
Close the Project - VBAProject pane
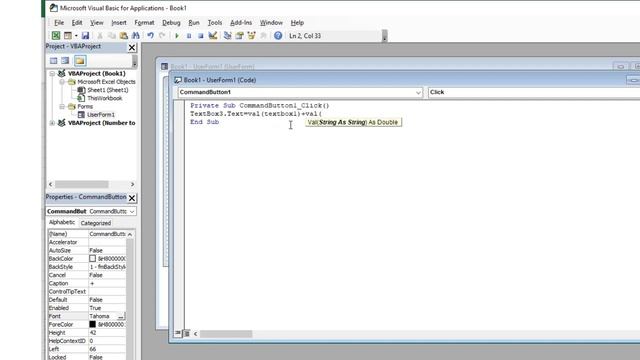pos(132,48)
